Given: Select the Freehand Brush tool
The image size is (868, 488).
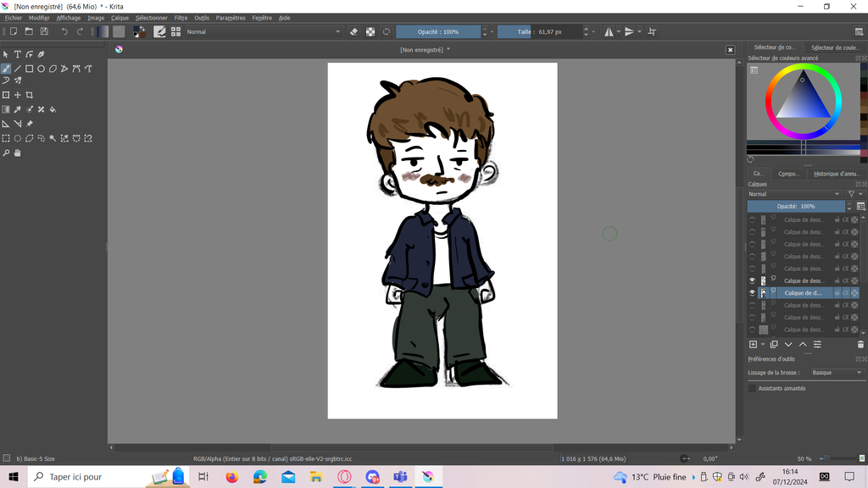Looking at the screenshot, I should click(6, 69).
